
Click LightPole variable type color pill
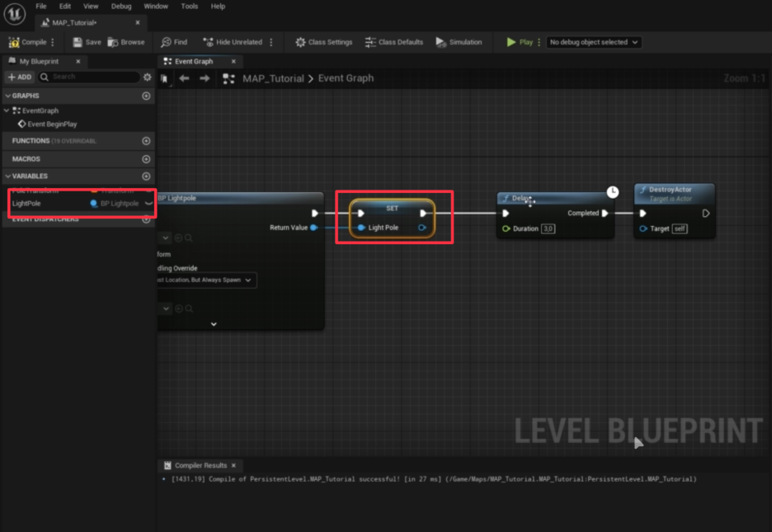click(93, 203)
